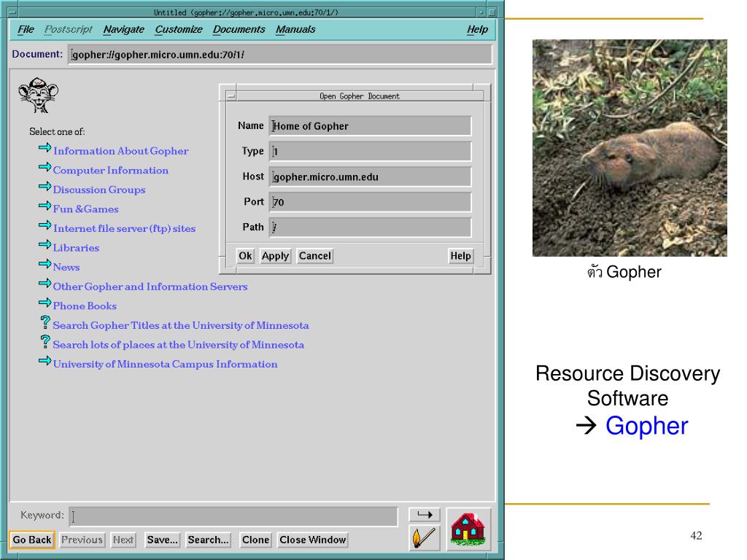
Task: Open Internet file server (ftp) sites link
Action: (124, 228)
